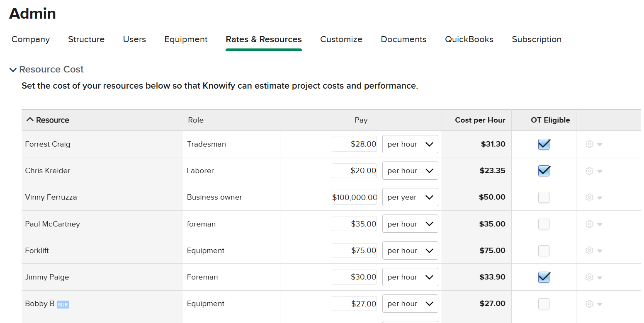Click Paul McCartney's pay amount field
Screen dimensions: 644x323
354,224
